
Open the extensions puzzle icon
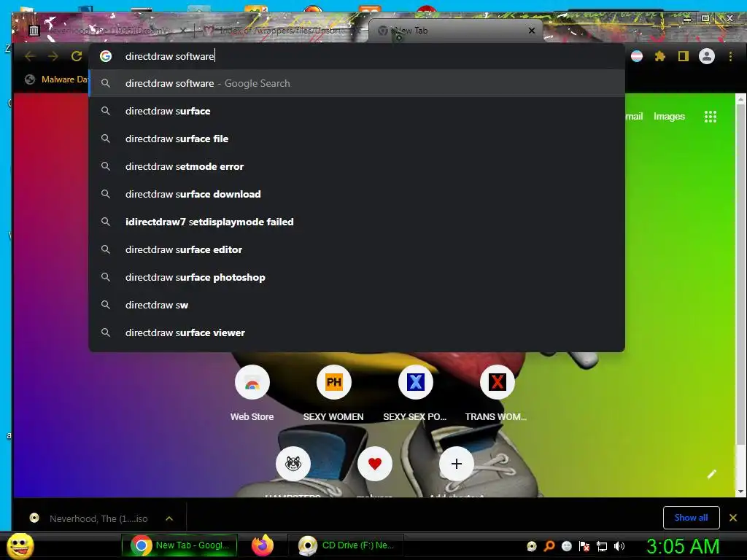[x=659, y=56]
